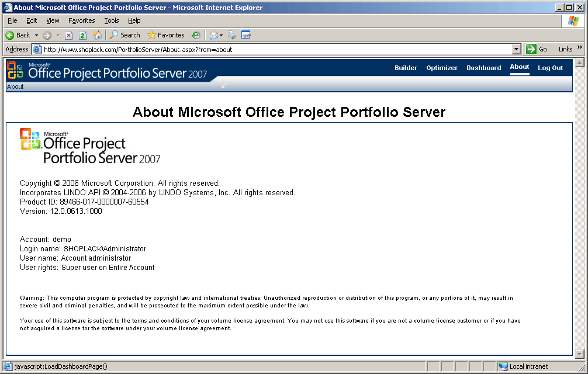Expand the Links bar chevron
The width and height of the screenshot is (588, 374).
coord(580,47)
